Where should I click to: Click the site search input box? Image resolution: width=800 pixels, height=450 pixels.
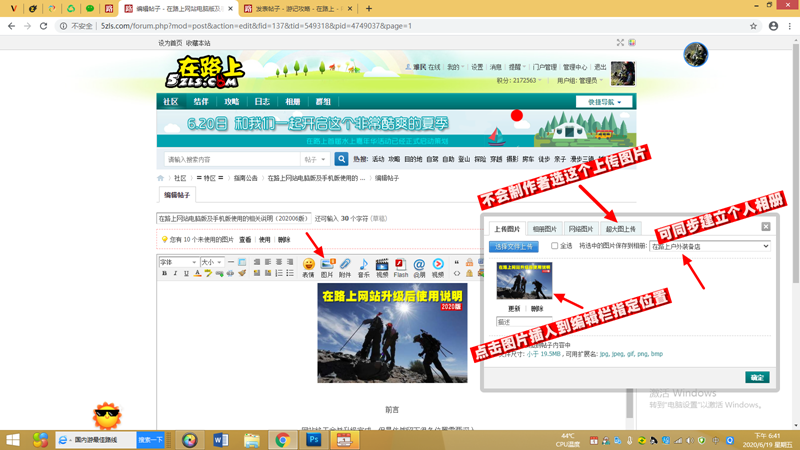(232, 160)
